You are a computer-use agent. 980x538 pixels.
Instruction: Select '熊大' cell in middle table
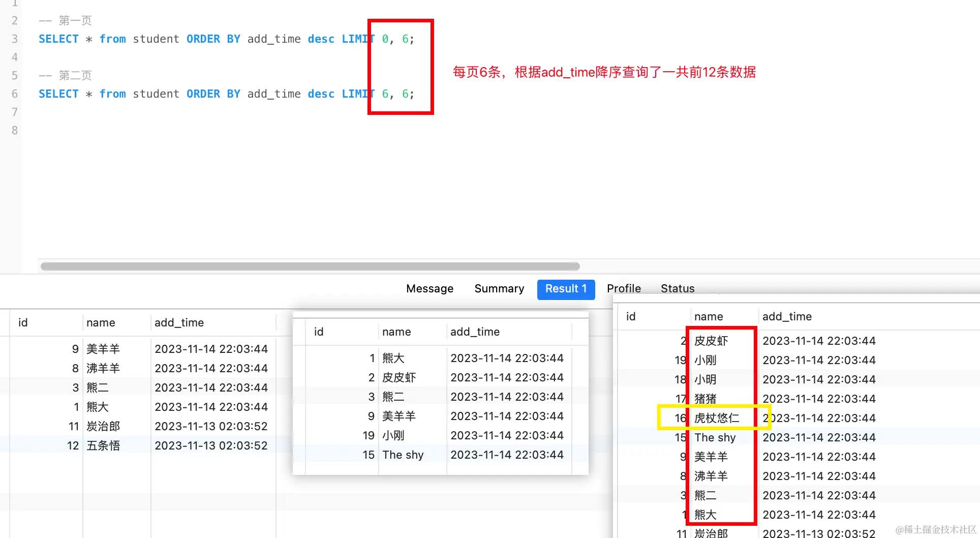point(393,358)
